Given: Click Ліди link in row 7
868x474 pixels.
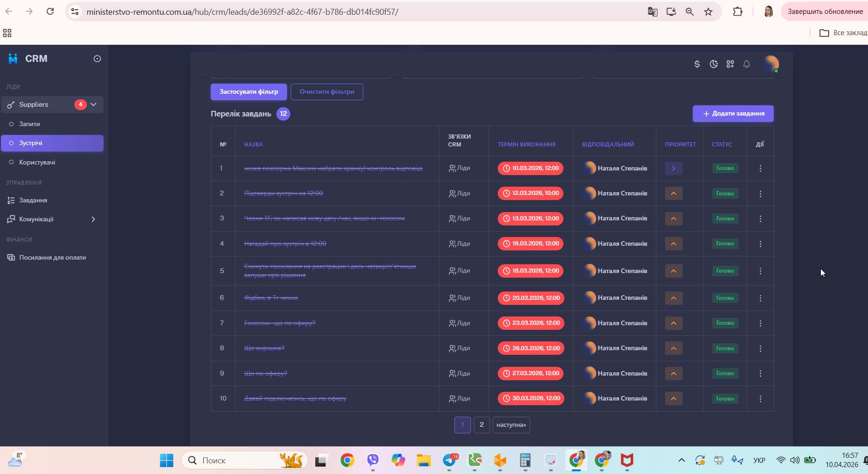Looking at the screenshot, I should [x=459, y=323].
